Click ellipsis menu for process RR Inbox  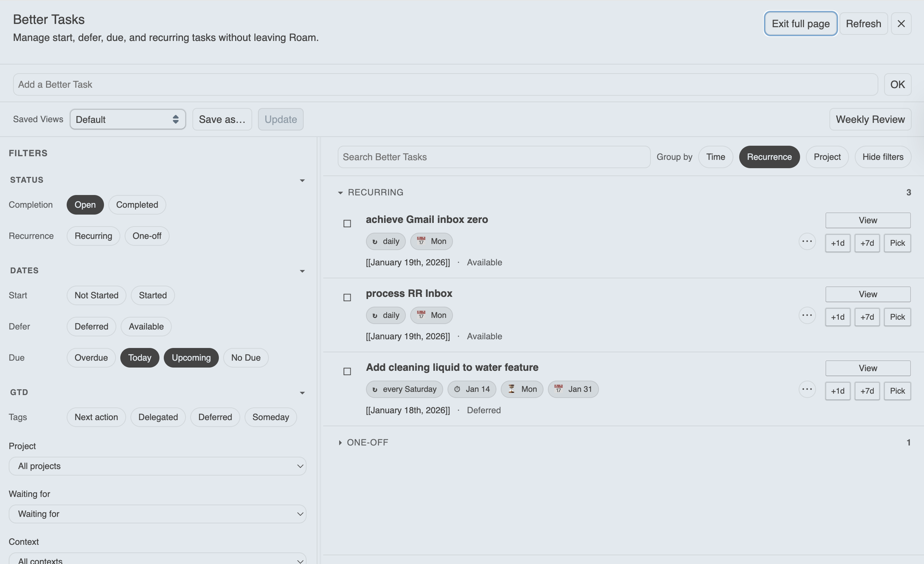pyautogui.click(x=807, y=315)
